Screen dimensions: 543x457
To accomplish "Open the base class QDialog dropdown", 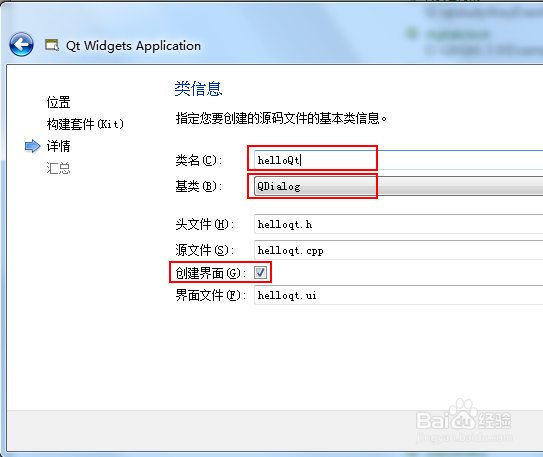I will click(398, 186).
